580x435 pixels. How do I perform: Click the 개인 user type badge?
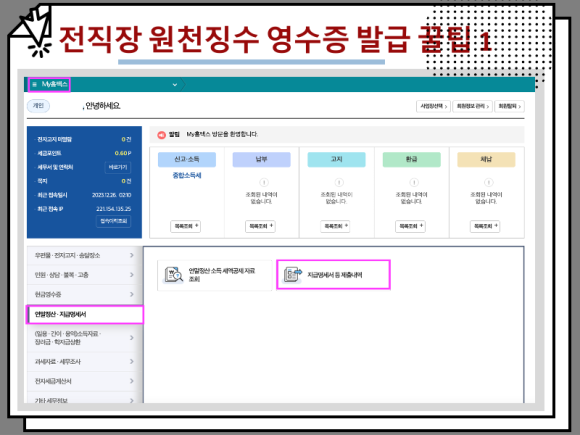pos(38,106)
